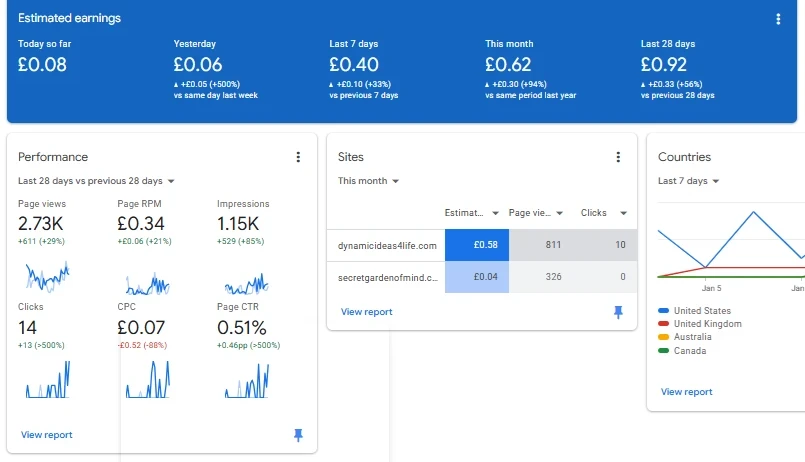Click the Page RPM £0.34 value
This screenshot has width=805, height=462.
[x=141, y=224]
